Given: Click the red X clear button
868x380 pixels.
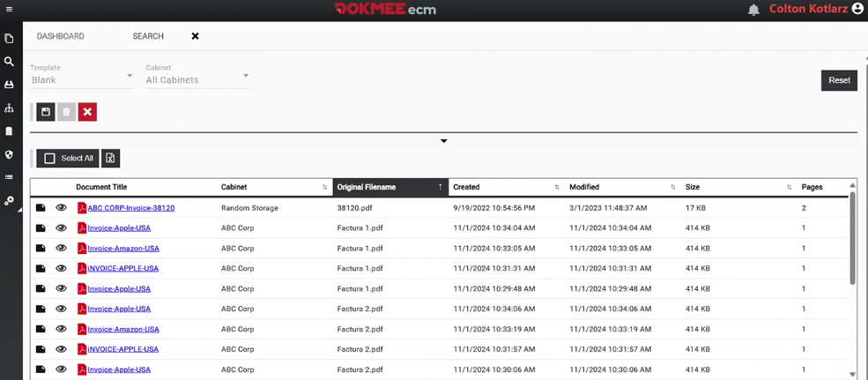Looking at the screenshot, I should point(87,112).
